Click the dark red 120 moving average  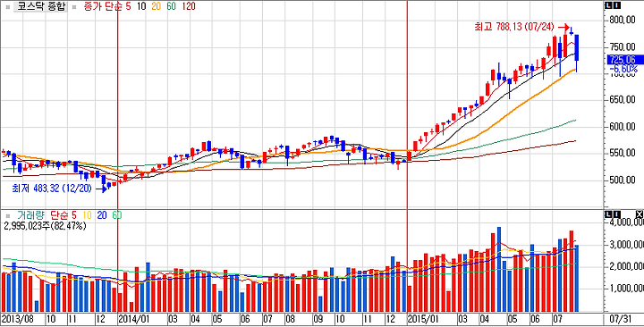[189, 6]
